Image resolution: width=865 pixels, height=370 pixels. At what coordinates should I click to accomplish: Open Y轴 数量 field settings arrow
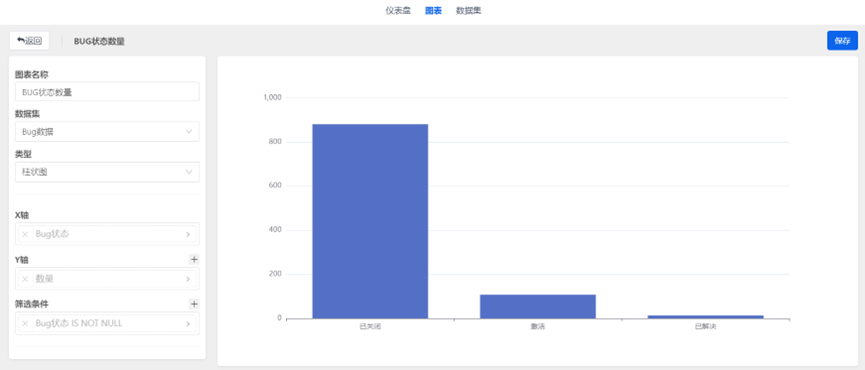[188, 279]
